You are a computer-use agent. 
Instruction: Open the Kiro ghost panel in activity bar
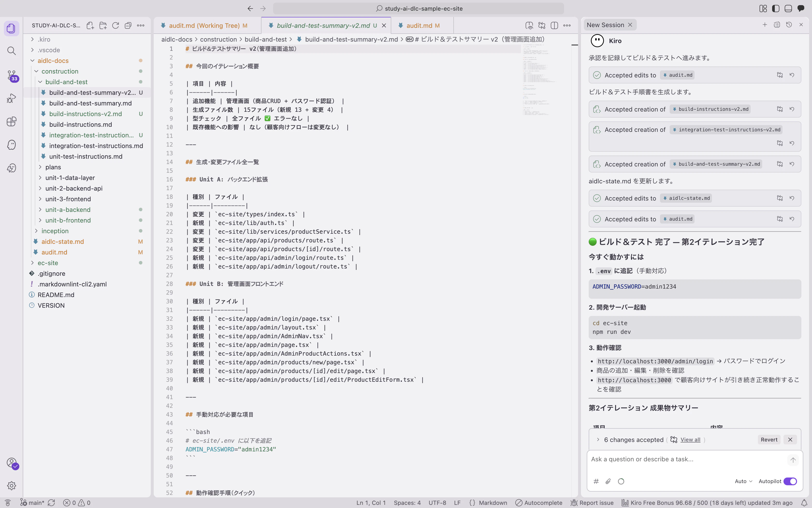(x=11, y=145)
